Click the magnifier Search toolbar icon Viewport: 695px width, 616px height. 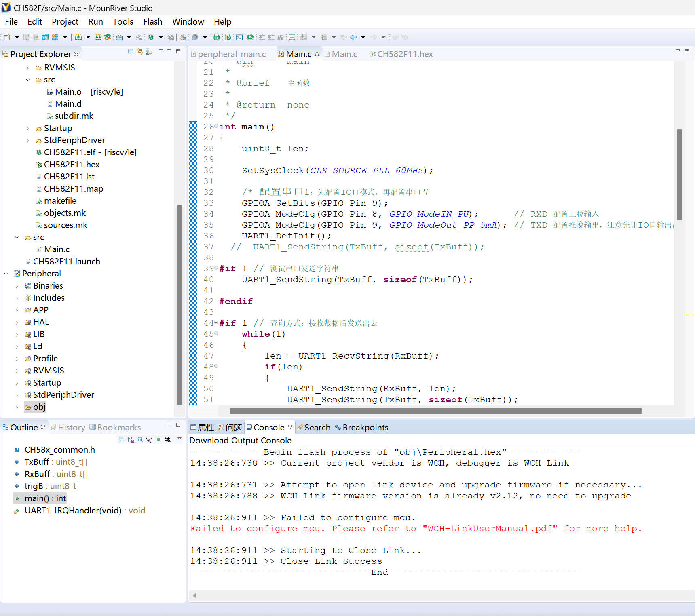(x=195, y=37)
